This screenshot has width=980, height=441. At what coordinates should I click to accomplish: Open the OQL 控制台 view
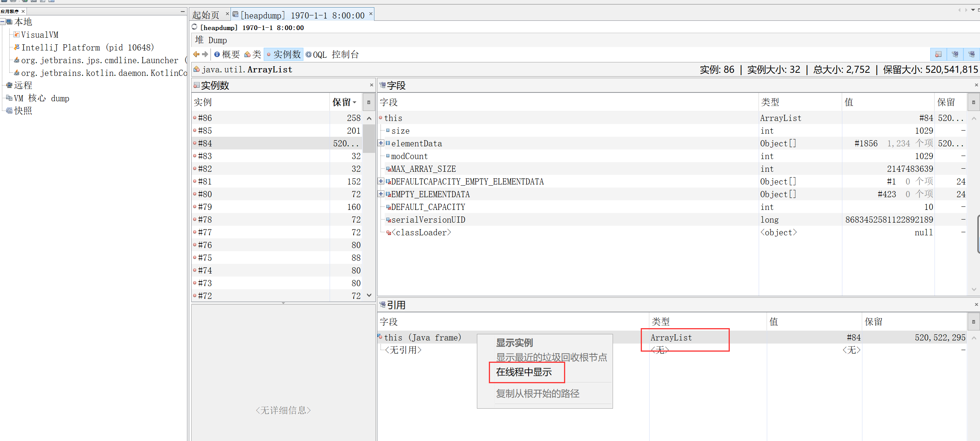click(x=332, y=54)
